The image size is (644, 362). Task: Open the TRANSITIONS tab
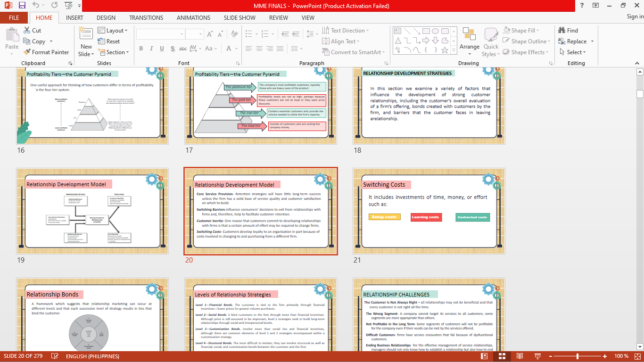click(x=146, y=17)
